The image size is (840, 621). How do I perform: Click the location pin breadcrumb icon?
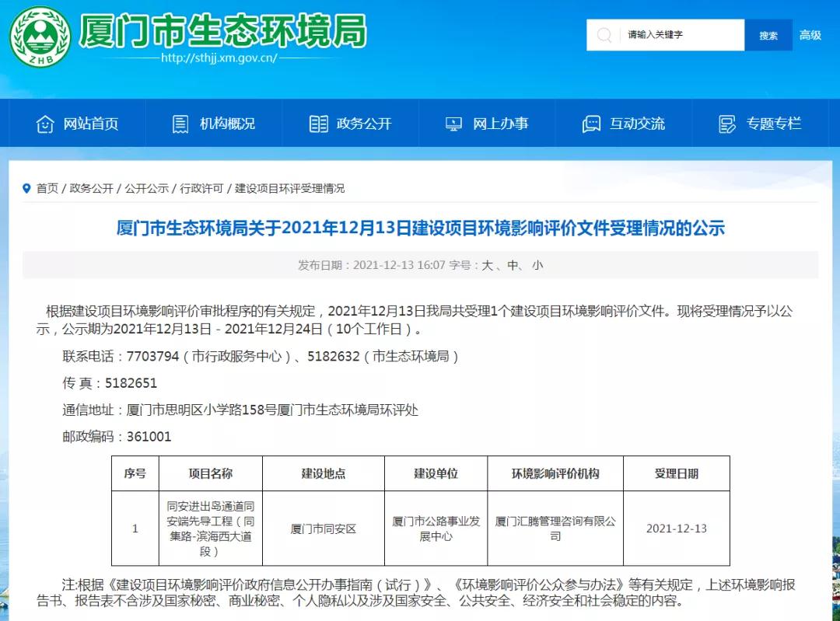28,188
